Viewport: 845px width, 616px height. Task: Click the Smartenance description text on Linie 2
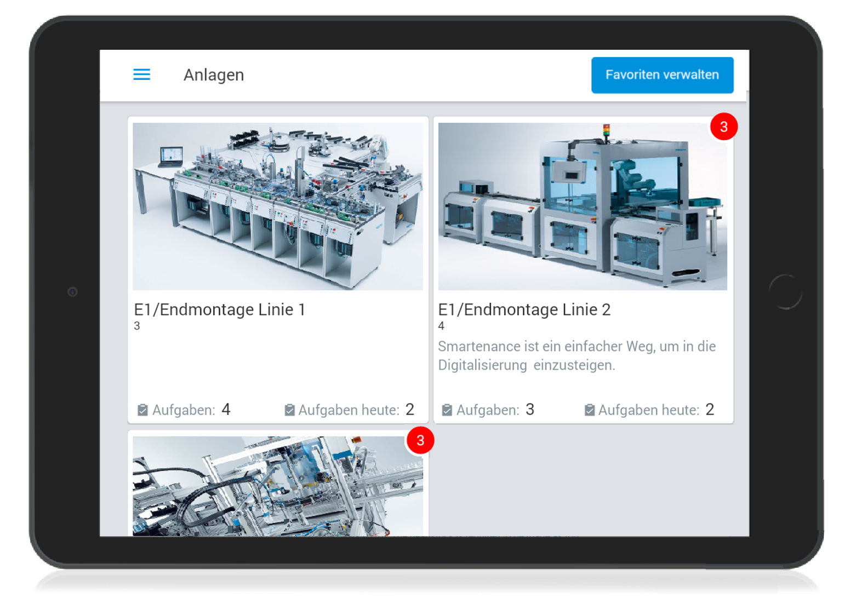576,355
